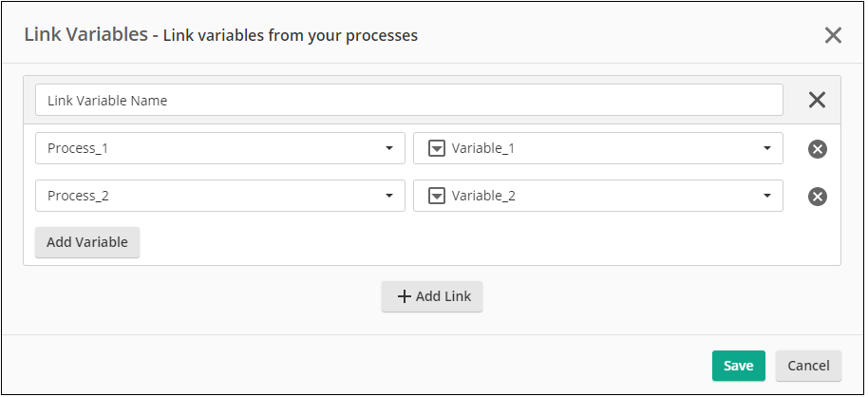The width and height of the screenshot is (868, 397).
Task: Cancel the link variables dialog
Action: [x=808, y=366]
